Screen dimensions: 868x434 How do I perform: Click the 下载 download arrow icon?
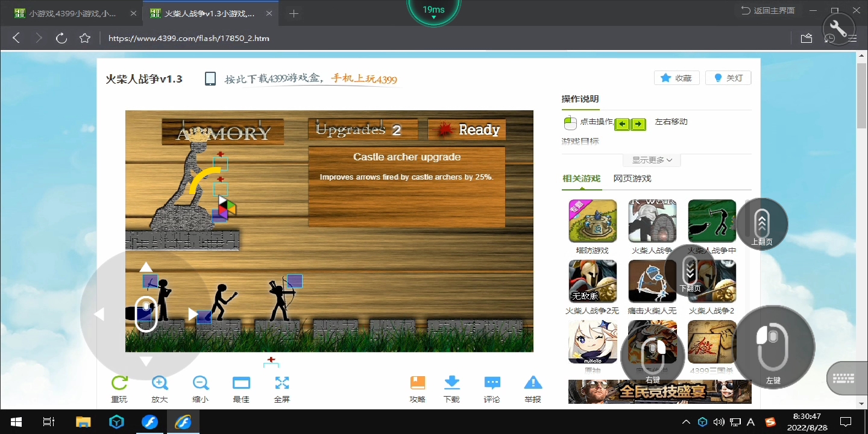451,383
